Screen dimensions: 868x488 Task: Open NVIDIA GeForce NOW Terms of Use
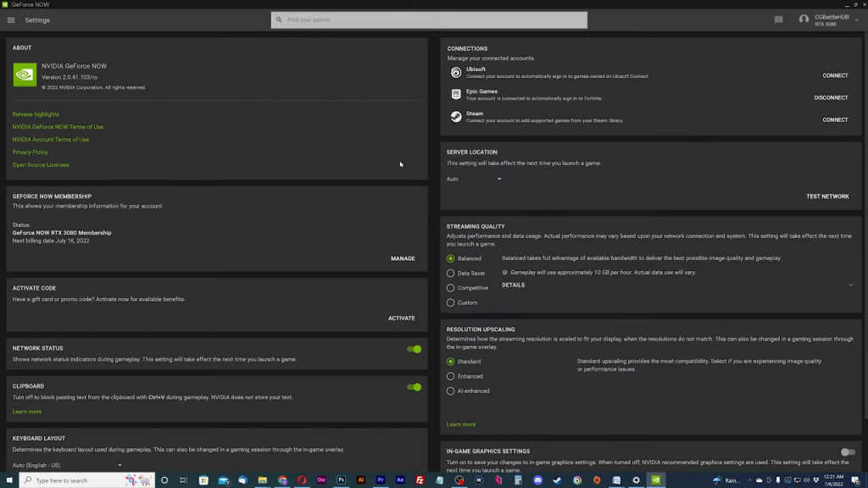[x=58, y=127]
